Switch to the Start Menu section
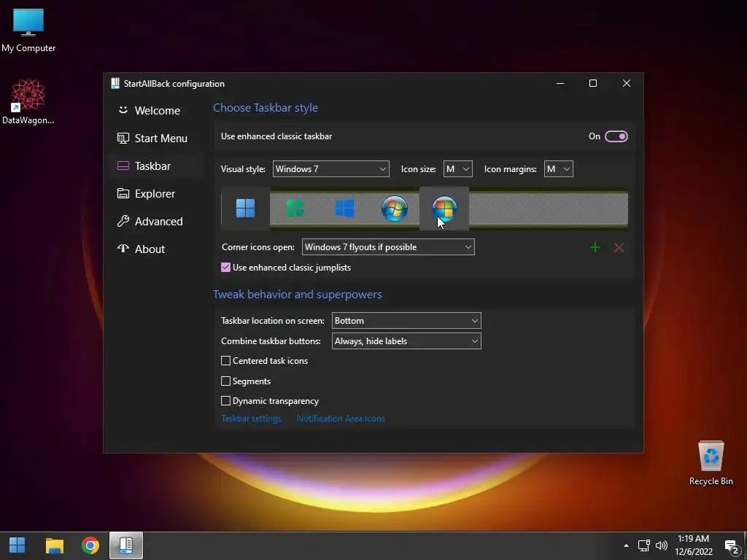Viewport: 747px width, 560px height. pyautogui.click(x=156, y=138)
